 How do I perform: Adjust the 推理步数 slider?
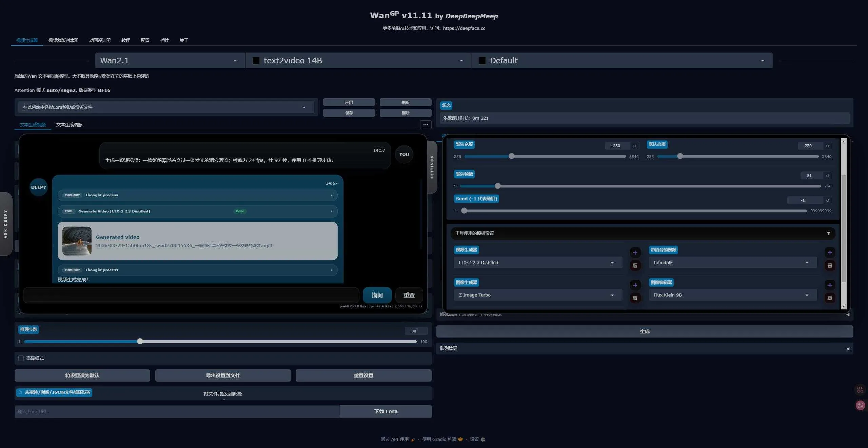click(x=140, y=342)
